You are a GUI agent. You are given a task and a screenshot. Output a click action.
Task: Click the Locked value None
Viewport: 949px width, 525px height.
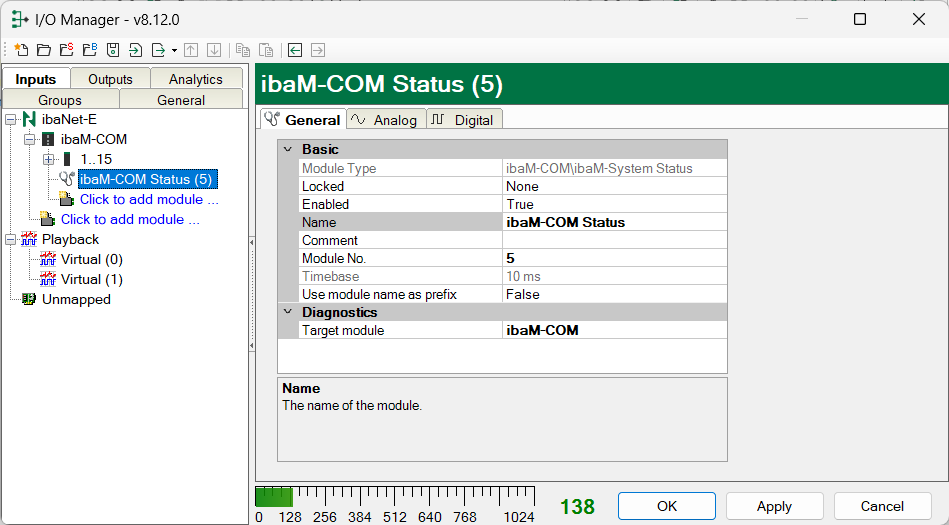pyautogui.click(x=615, y=186)
